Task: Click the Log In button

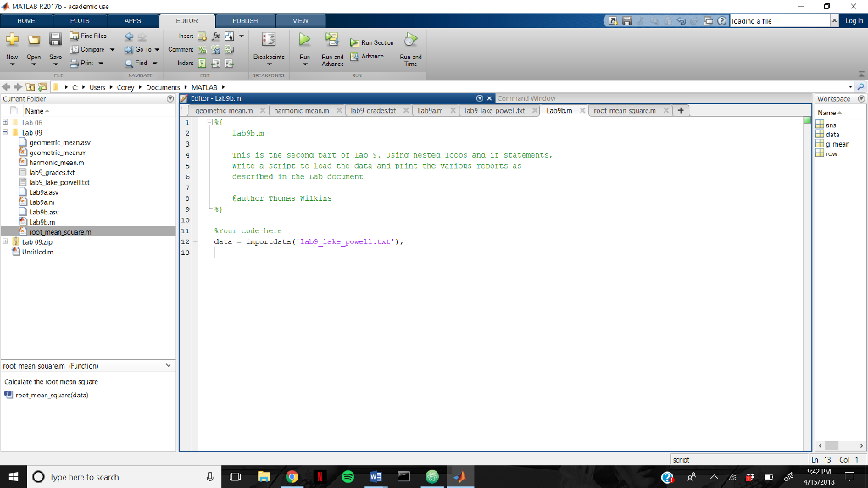Action: (x=854, y=21)
